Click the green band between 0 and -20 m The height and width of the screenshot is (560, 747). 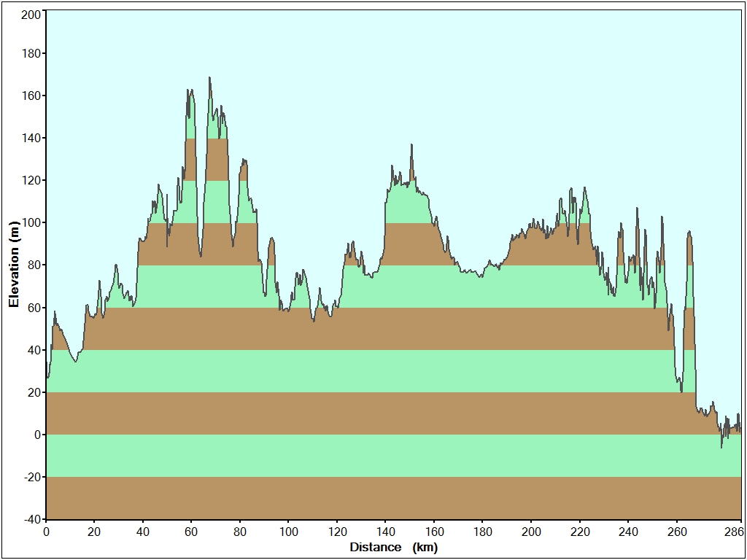click(x=393, y=456)
